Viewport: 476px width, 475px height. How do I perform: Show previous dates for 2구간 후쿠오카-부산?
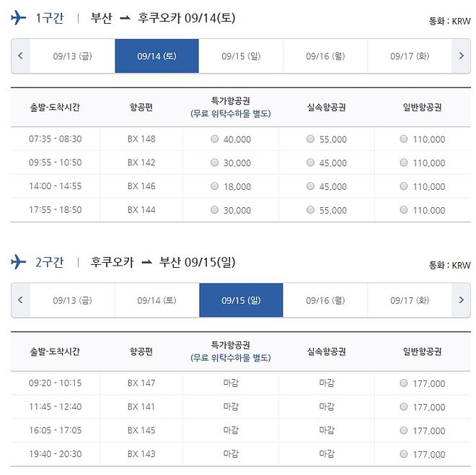(20, 300)
